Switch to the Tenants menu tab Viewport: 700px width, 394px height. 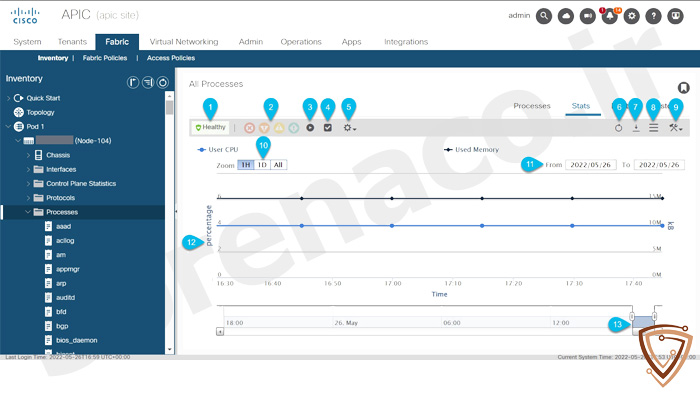click(x=72, y=42)
